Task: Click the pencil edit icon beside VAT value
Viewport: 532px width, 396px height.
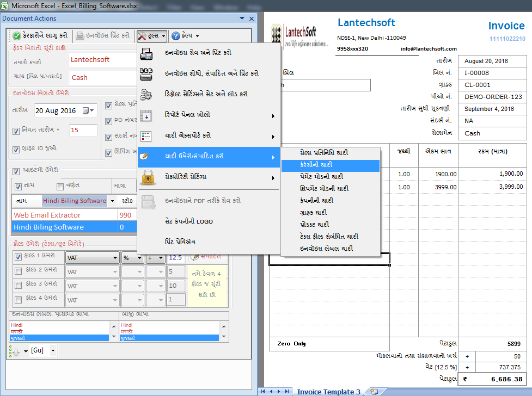Action: pos(195,257)
